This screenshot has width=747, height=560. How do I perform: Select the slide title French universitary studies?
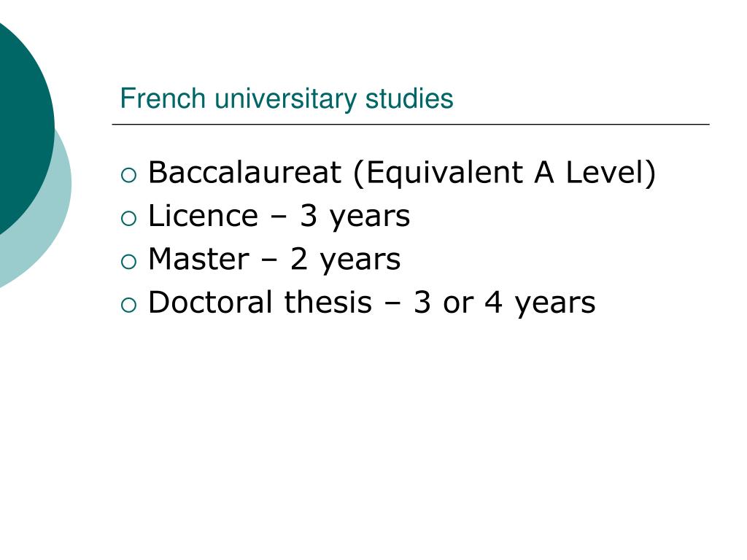click(x=286, y=99)
